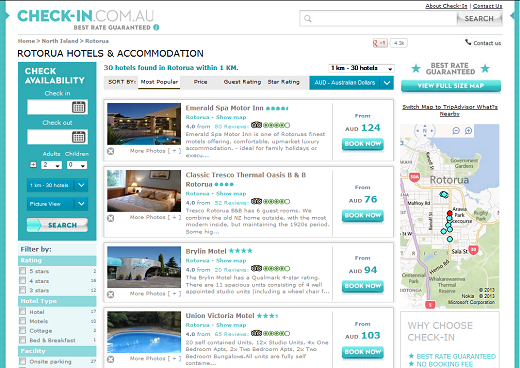The image size is (520, 368).
Task: Click in the Check in date field
Action: [x=57, y=107]
